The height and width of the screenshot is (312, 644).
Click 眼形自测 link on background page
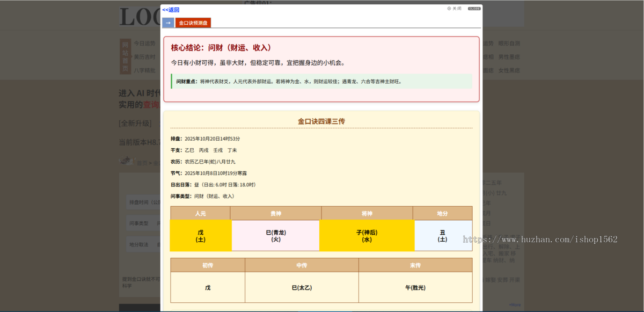(509, 43)
